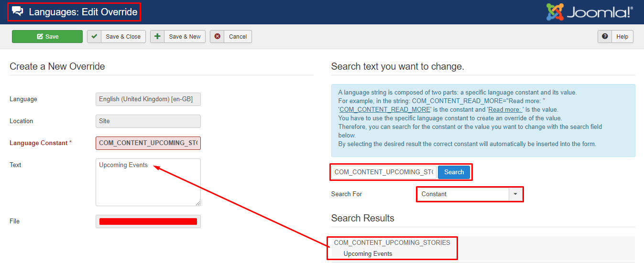Click the red Cancel cross icon
The width and height of the screenshot is (644, 263).
tap(218, 37)
